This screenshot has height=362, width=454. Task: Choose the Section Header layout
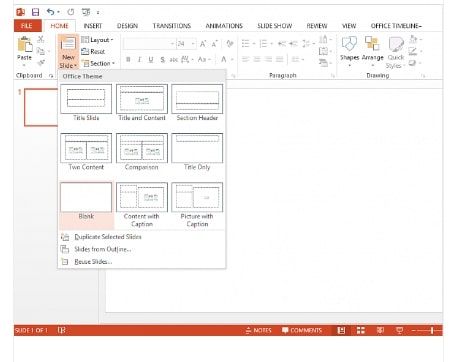tap(197, 103)
